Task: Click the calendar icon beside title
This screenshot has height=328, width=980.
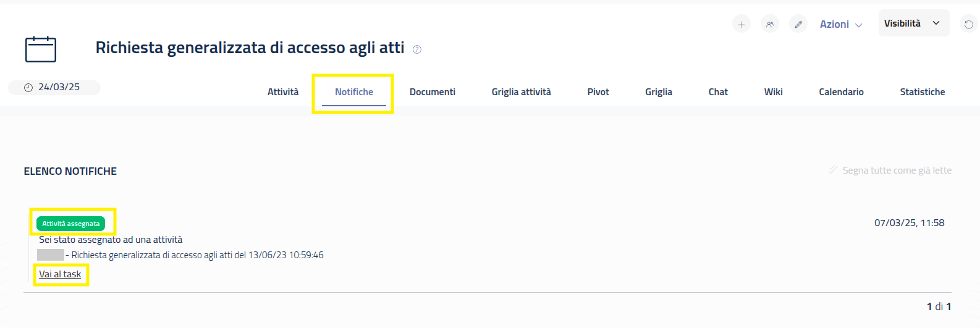Action: (41, 49)
